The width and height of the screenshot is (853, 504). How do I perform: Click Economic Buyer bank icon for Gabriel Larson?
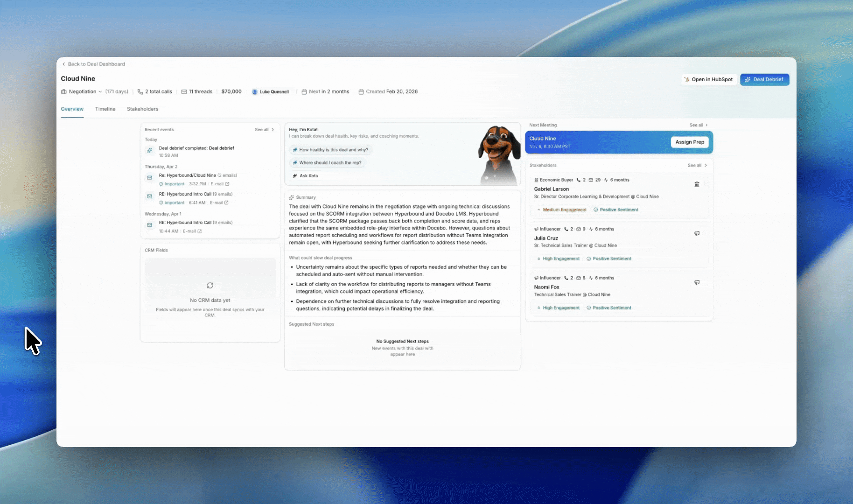tap(697, 184)
